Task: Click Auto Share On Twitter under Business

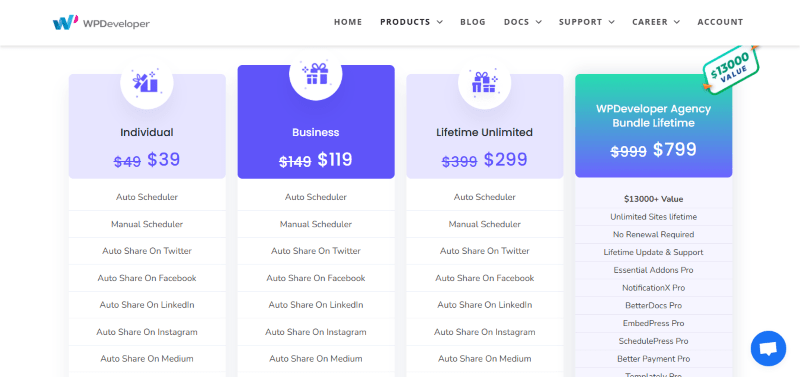Action: (316, 251)
